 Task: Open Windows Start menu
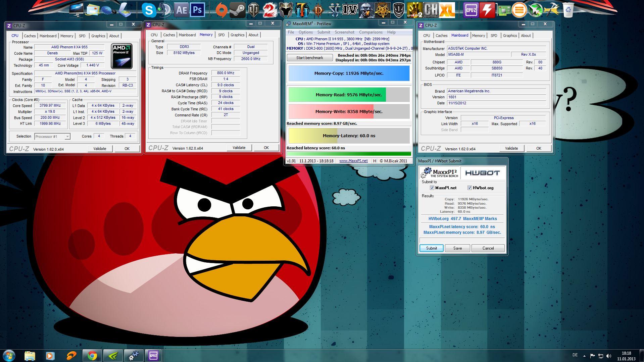[9, 356]
